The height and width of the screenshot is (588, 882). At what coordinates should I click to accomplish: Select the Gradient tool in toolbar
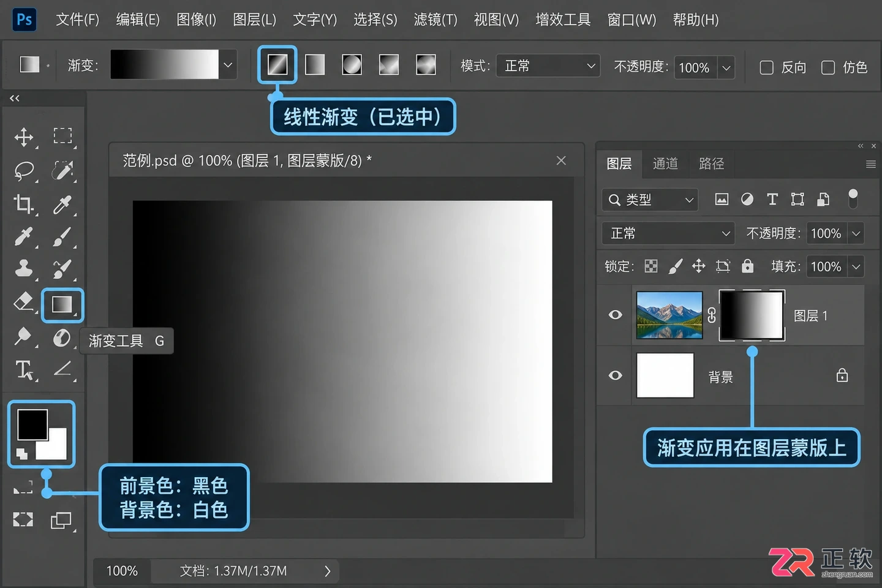click(62, 304)
